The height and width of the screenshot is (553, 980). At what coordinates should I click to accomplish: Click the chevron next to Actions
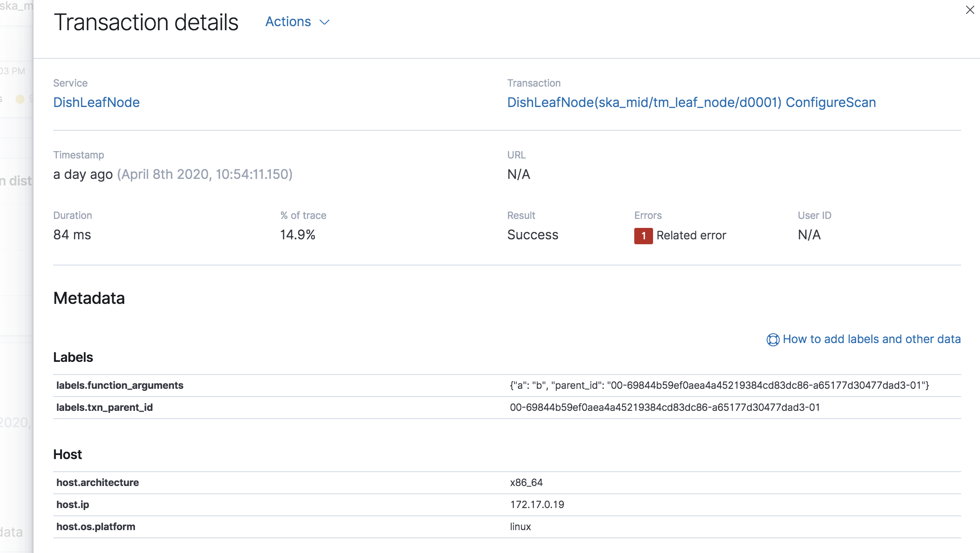324,22
